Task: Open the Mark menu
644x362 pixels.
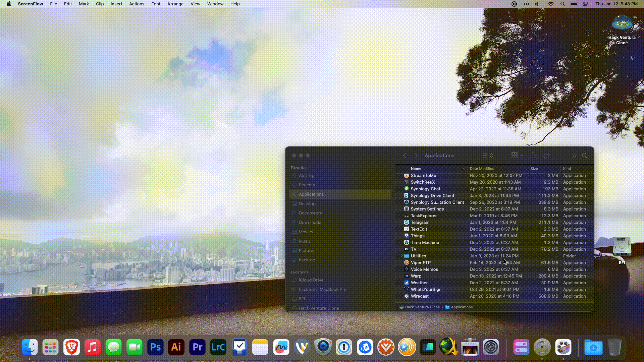Action: point(84,4)
